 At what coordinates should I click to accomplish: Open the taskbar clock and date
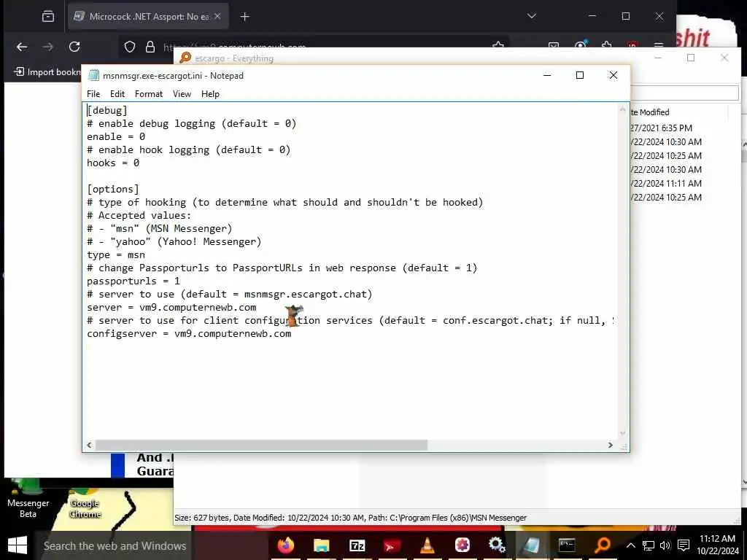pyautogui.click(x=718, y=545)
